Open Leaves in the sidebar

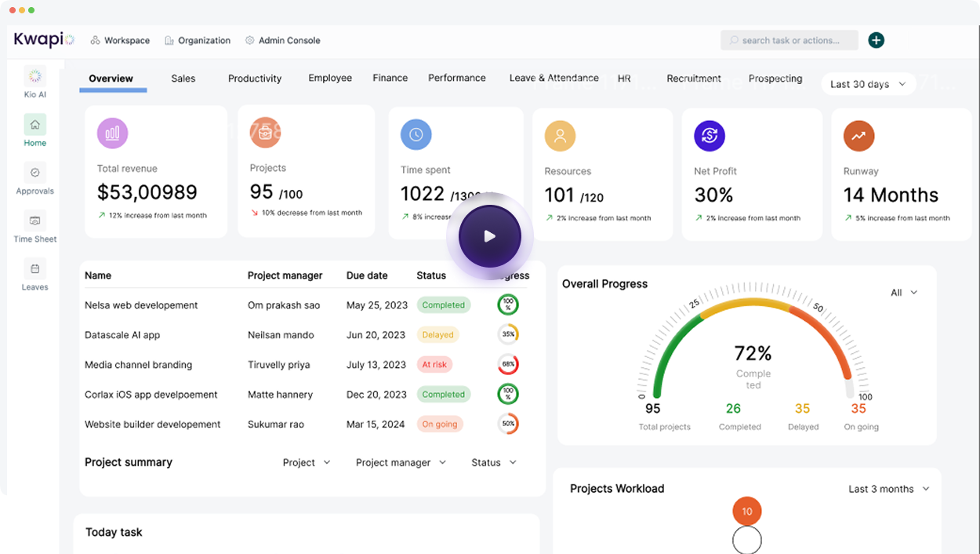[x=34, y=275]
